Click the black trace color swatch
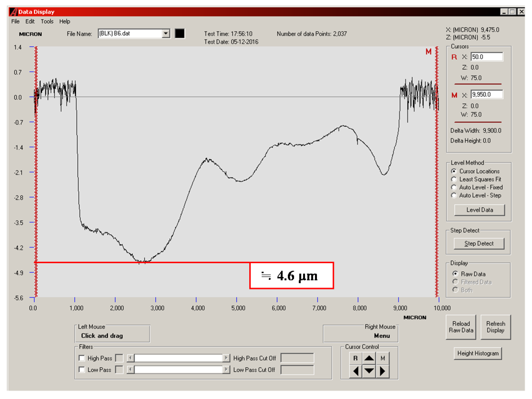The image size is (532, 399). tap(180, 33)
